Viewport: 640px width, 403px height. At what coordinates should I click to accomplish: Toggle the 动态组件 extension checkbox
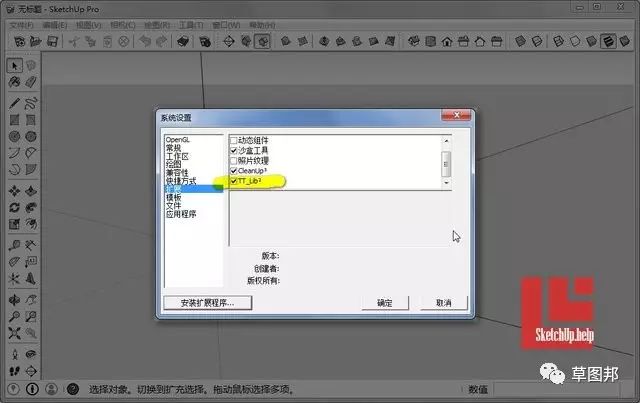click(233, 140)
